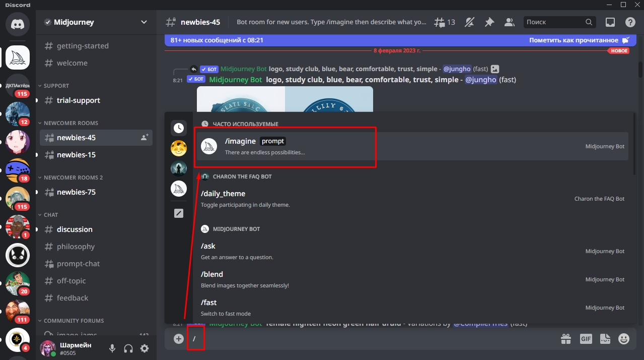
Task: Click the @jungho mention in bot message
Action: pos(481,80)
